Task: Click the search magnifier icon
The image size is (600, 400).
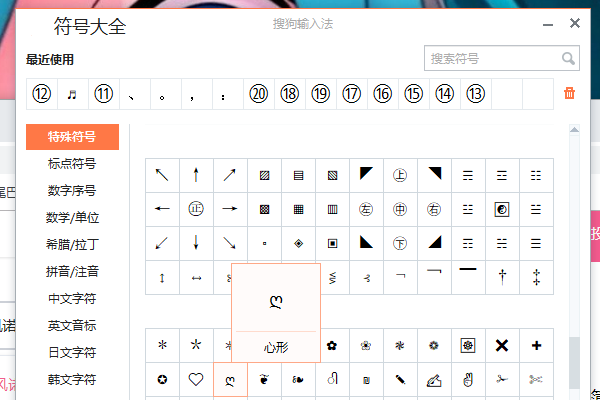Action: pyautogui.click(x=568, y=59)
